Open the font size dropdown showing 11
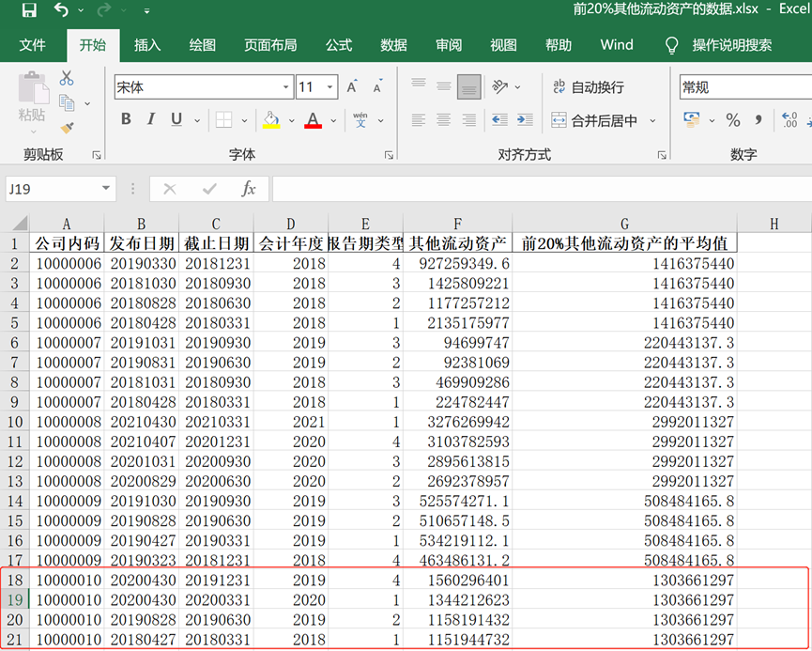 coord(330,87)
